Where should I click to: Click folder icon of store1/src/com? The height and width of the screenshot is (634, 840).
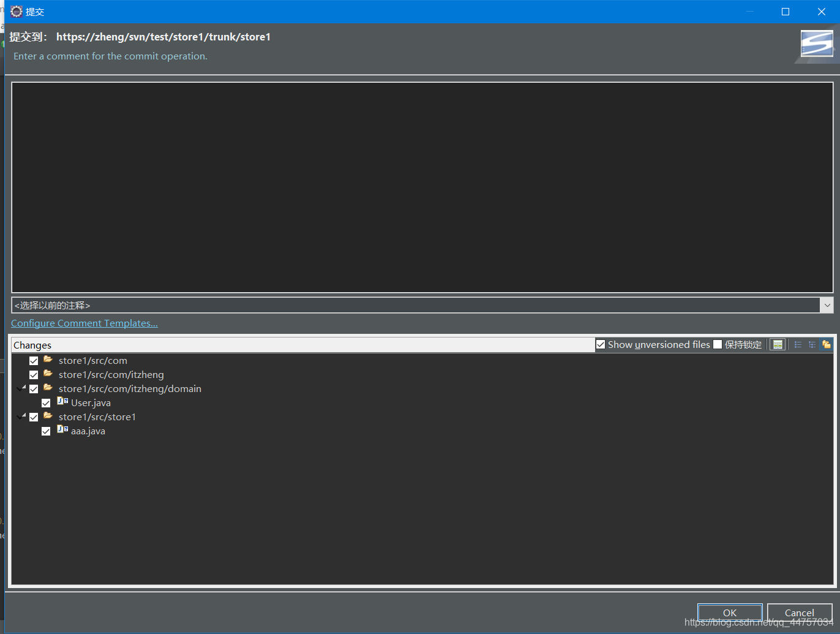tap(48, 360)
